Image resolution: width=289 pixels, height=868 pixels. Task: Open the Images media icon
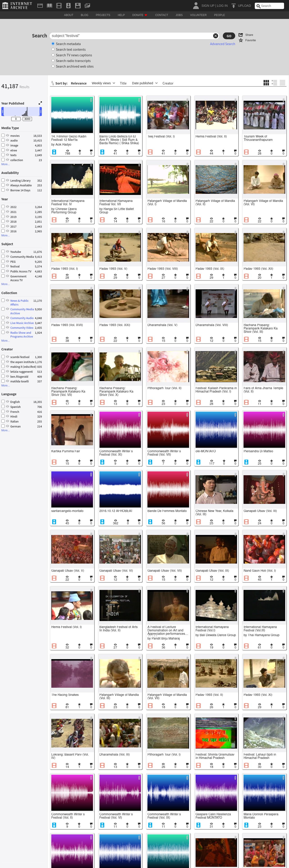(87, 5)
